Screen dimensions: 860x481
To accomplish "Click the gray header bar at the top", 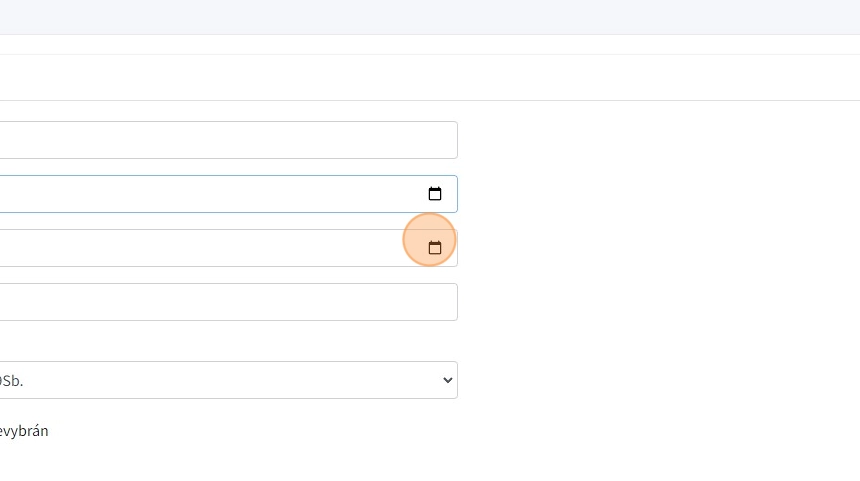I will pyautogui.click(x=430, y=17).
